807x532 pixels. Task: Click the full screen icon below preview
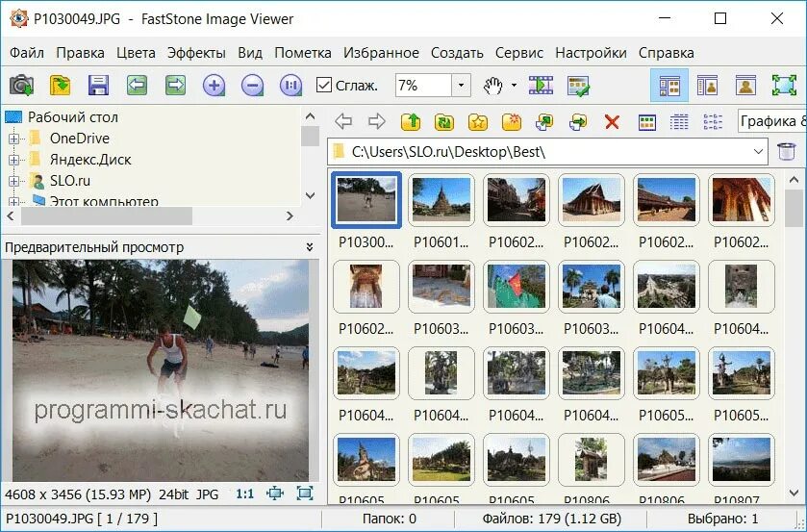tap(305, 494)
